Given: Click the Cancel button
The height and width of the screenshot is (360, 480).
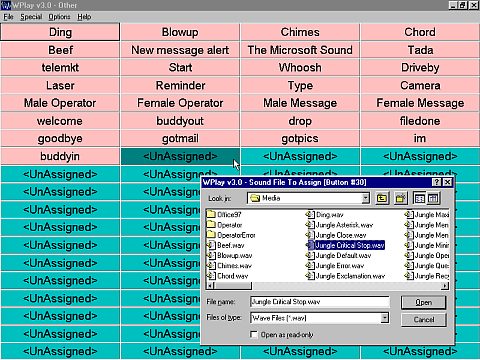Looking at the screenshot, I should point(424,320).
